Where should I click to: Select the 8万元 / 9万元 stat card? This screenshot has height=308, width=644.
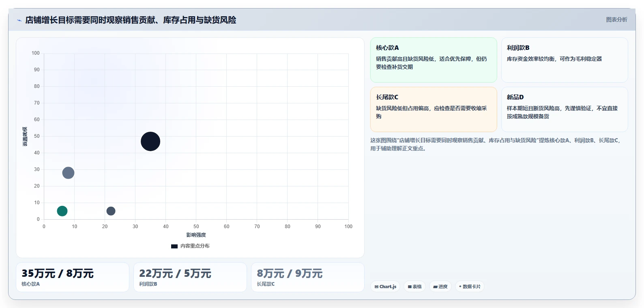(x=308, y=277)
